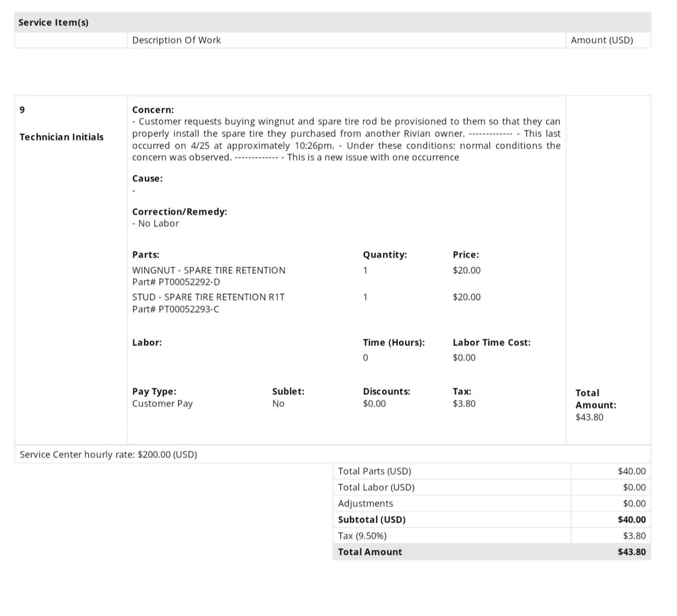Select the 'Service Center hourly rate' line
This screenshot has height=616, width=677.
click(x=108, y=455)
